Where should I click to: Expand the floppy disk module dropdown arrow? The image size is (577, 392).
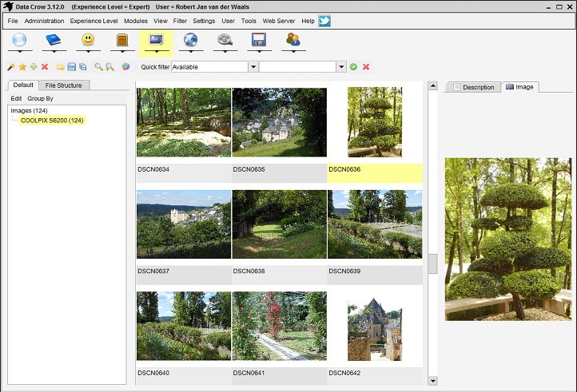(x=259, y=51)
